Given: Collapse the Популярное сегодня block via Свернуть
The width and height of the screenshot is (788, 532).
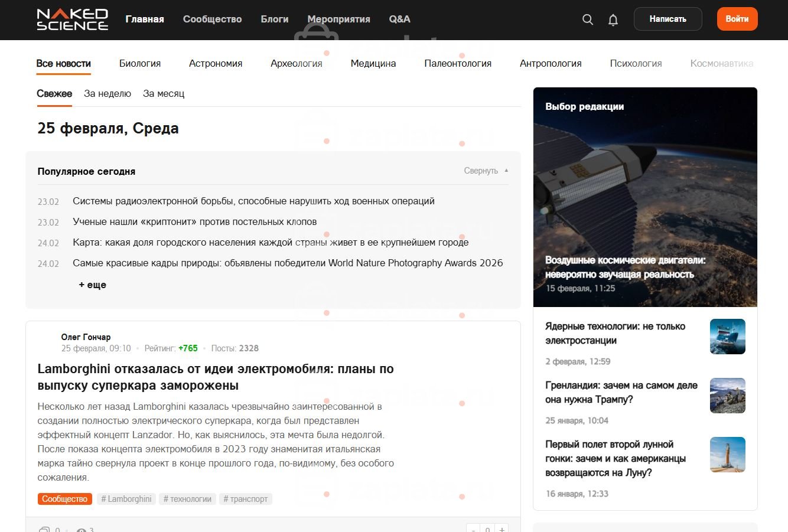Looking at the screenshot, I should pyautogui.click(x=486, y=171).
